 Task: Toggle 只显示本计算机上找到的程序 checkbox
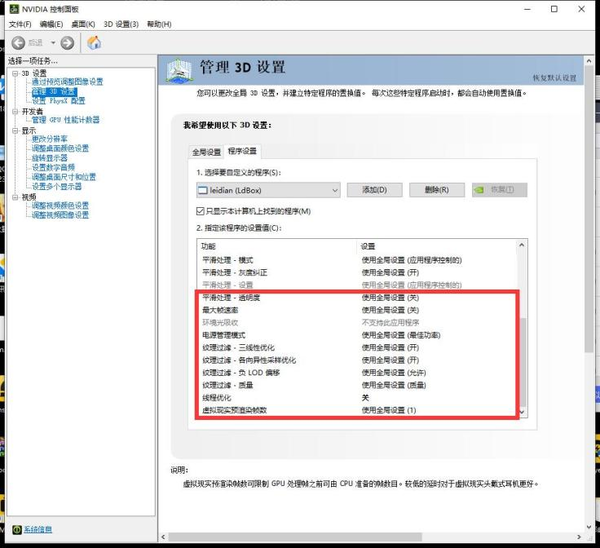point(200,211)
